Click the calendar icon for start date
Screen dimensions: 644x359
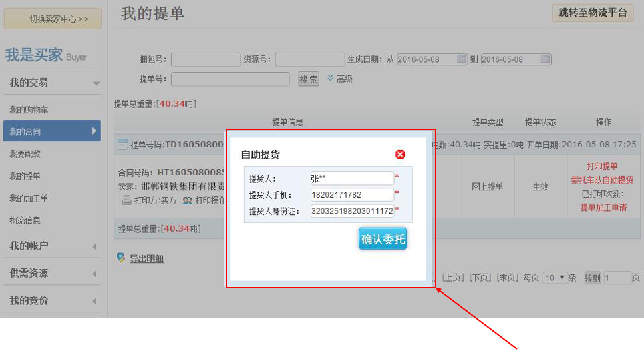(x=461, y=59)
